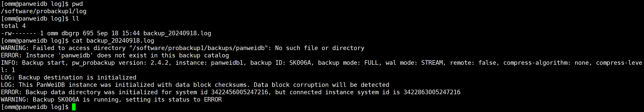Click the /software/probackup1/log path output

pos(44,11)
